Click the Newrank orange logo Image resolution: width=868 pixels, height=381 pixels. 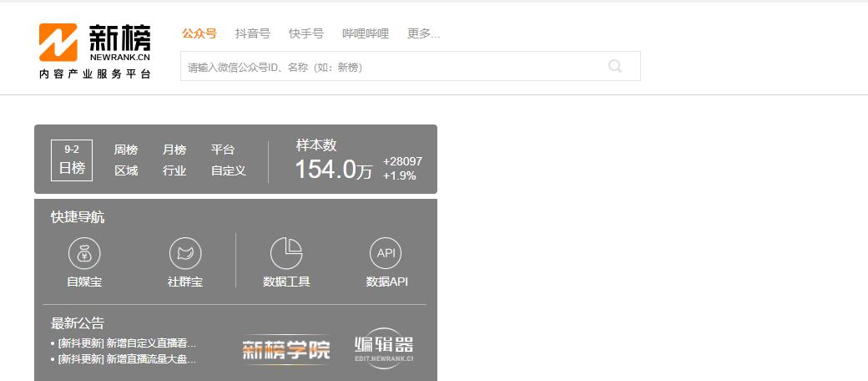tap(58, 42)
